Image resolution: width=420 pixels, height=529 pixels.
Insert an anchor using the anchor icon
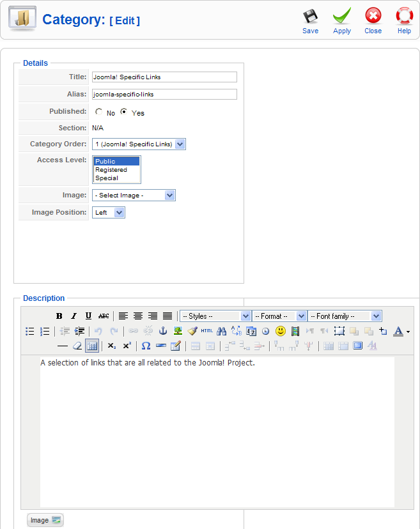[x=162, y=331]
